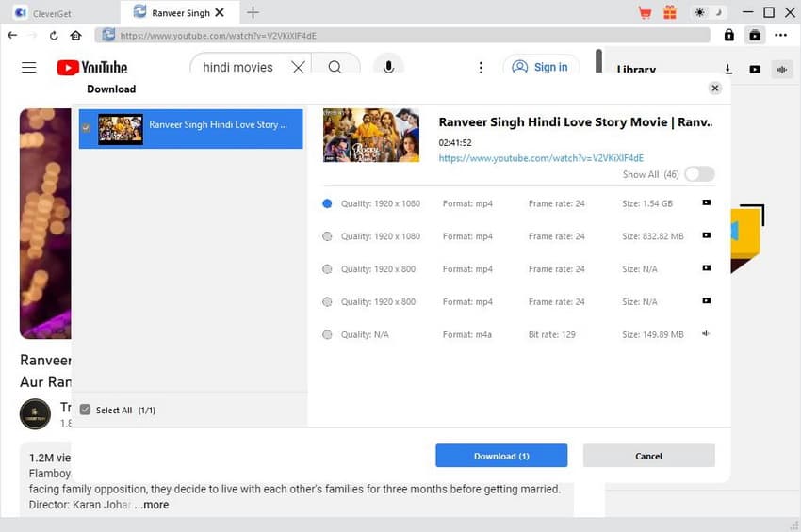Check the Select All checkbox
801x532 pixels.
[x=86, y=410]
